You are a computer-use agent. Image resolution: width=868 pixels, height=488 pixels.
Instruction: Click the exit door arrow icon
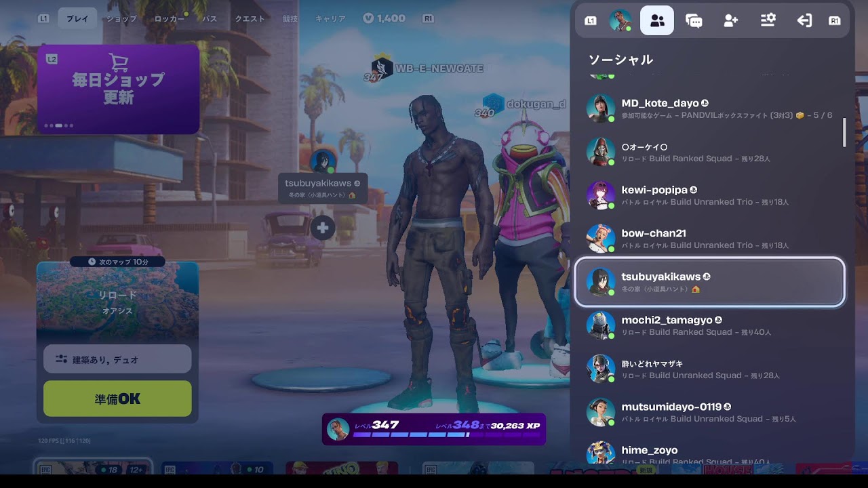(804, 21)
